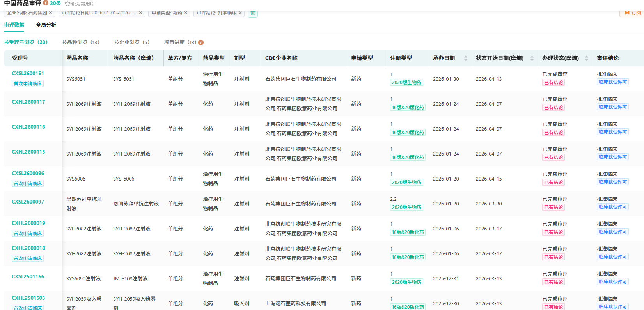
Task: Click the info icon next to 项目进度
Action: pyautogui.click(x=201, y=43)
